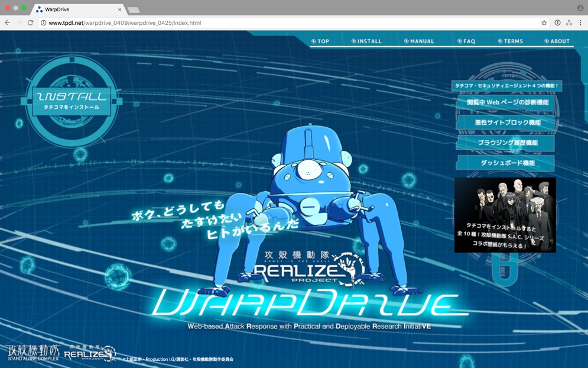Open the MANUAL navigation item

click(x=419, y=41)
